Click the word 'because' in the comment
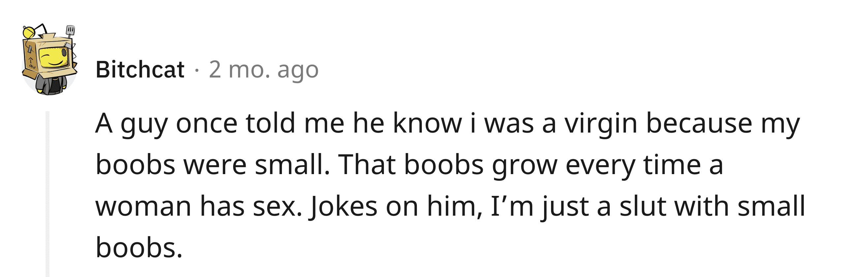This screenshot has width=868, height=277. (699, 123)
